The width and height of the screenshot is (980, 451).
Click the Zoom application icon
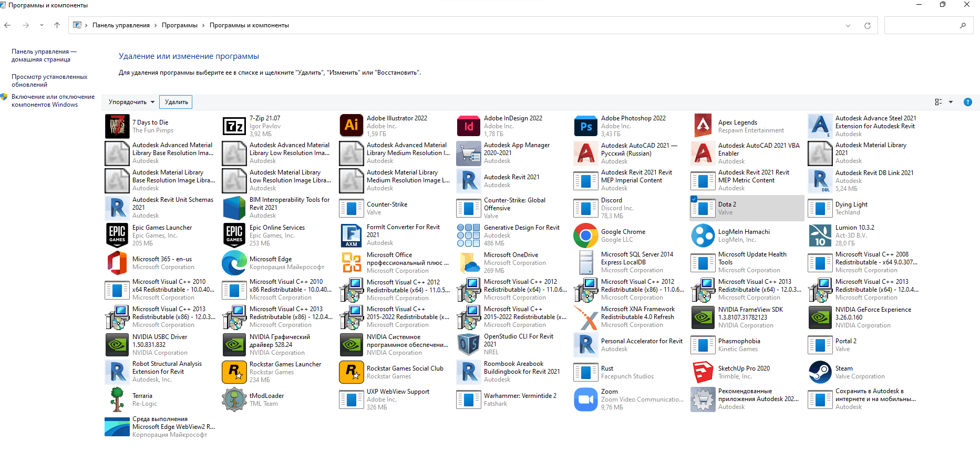[x=586, y=399]
